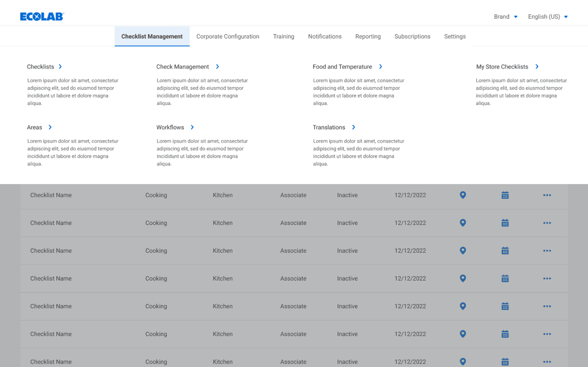The image size is (588, 367).
Task: Click Cooking cell in the second table row
Action: pyautogui.click(x=156, y=223)
